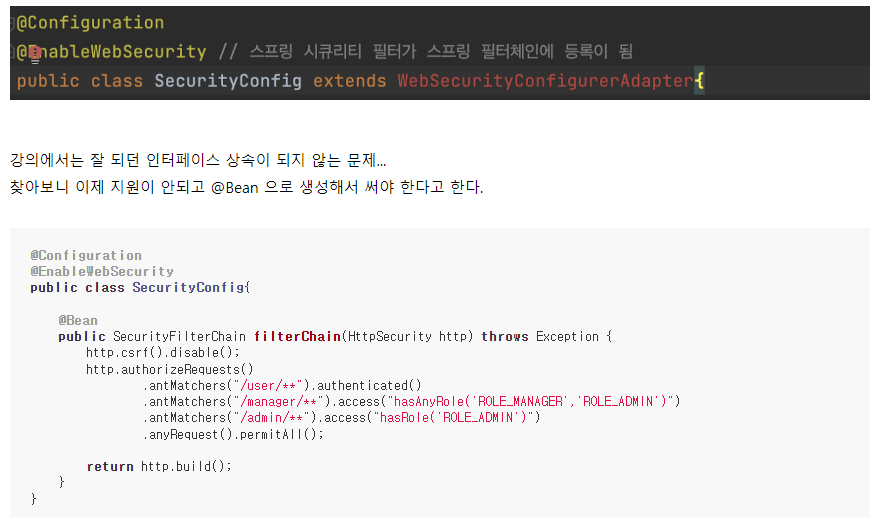Click the filterChain method name
Viewport: 889px width, 517px height.
(x=297, y=337)
